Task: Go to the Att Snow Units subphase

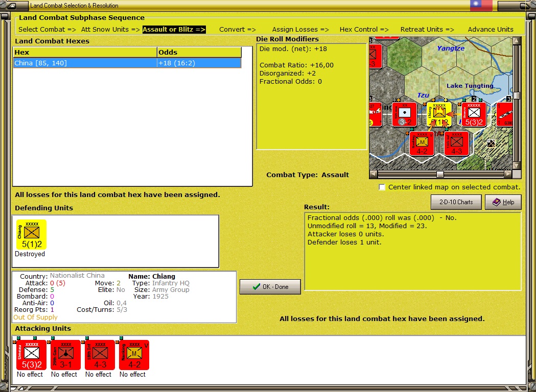Action: pos(110,30)
